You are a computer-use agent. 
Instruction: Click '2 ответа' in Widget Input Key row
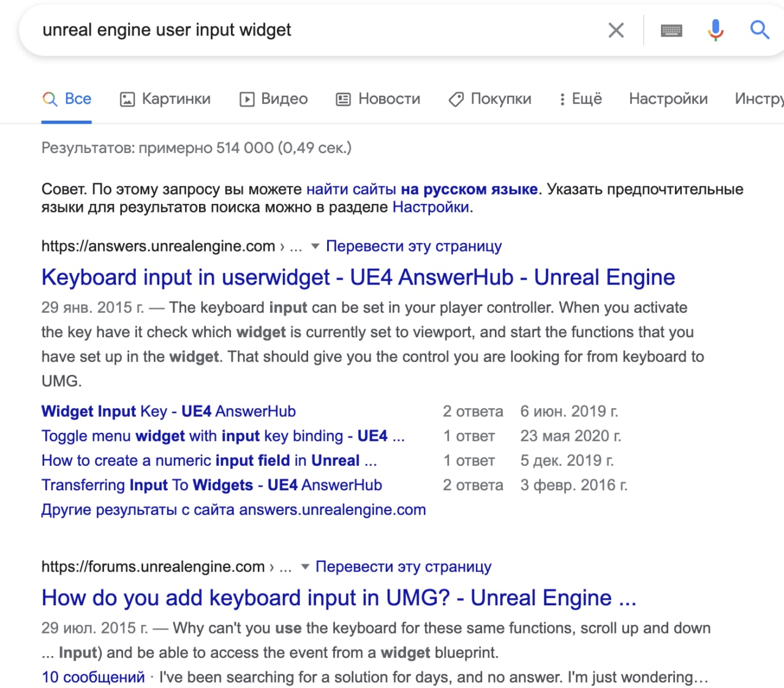point(473,411)
